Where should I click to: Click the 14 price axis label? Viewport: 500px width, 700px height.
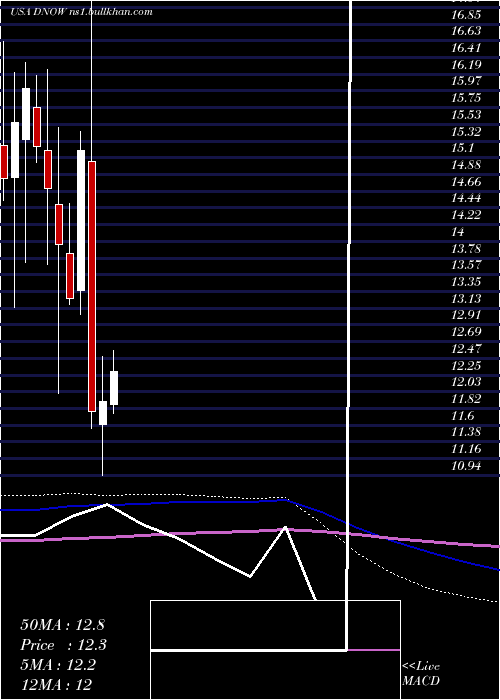(458, 232)
